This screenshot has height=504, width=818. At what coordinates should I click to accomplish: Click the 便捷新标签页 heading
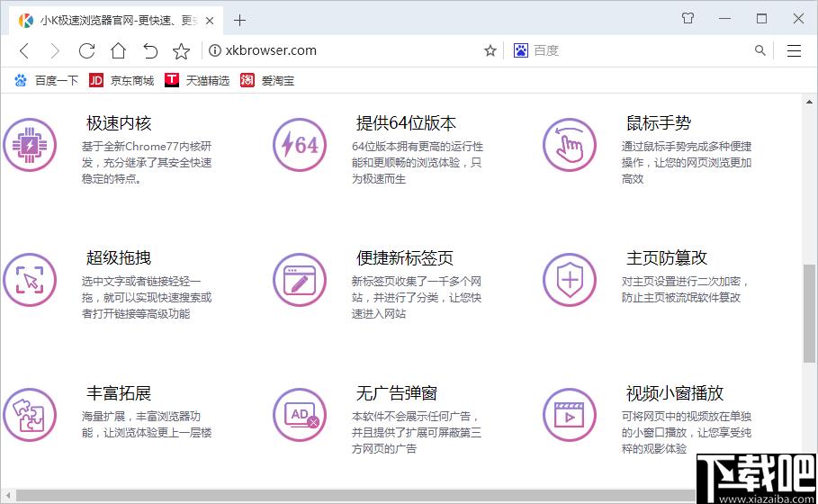(405, 257)
